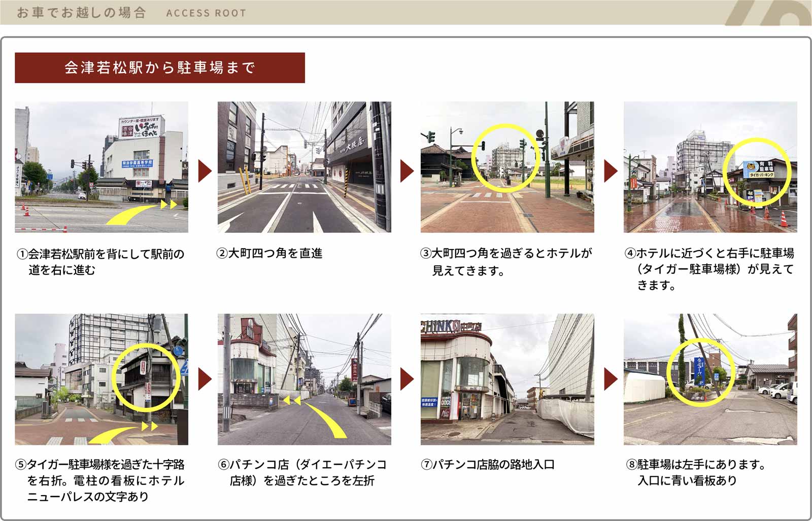The height and width of the screenshot is (521, 812).
Task: Click the red 会津若松駅から駐車場まで heading
Action: (x=160, y=67)
